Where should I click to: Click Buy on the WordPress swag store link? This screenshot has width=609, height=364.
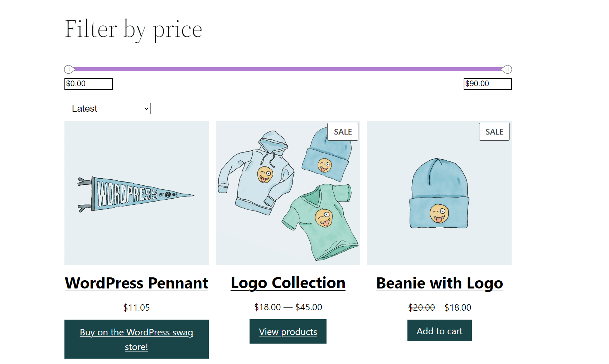click(136, 339)
